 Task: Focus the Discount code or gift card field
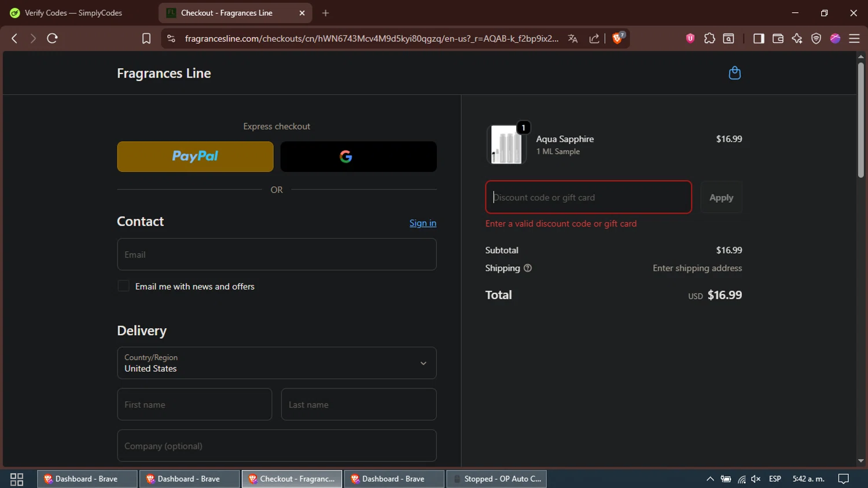(589, 197)
